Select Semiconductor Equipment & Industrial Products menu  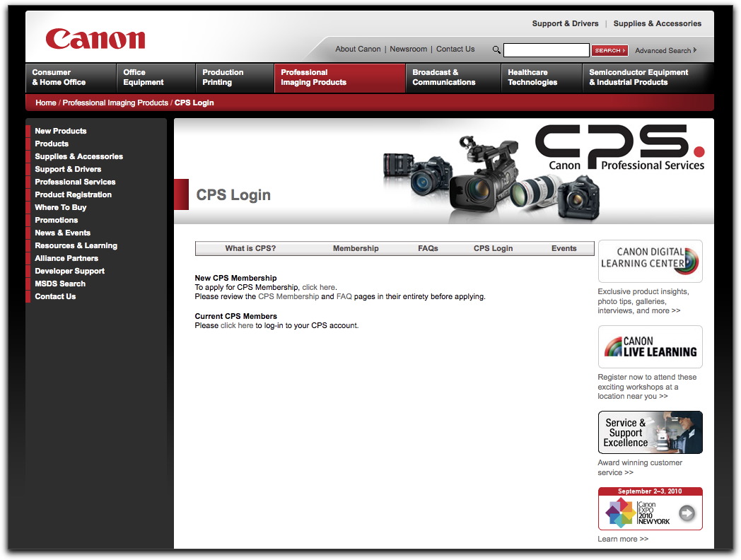click(x=648, y=78)
